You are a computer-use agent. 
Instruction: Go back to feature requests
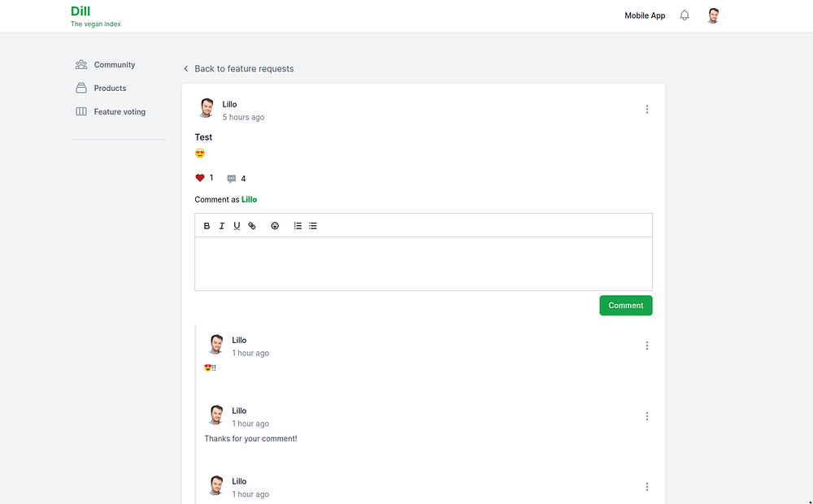pos(244,68)
